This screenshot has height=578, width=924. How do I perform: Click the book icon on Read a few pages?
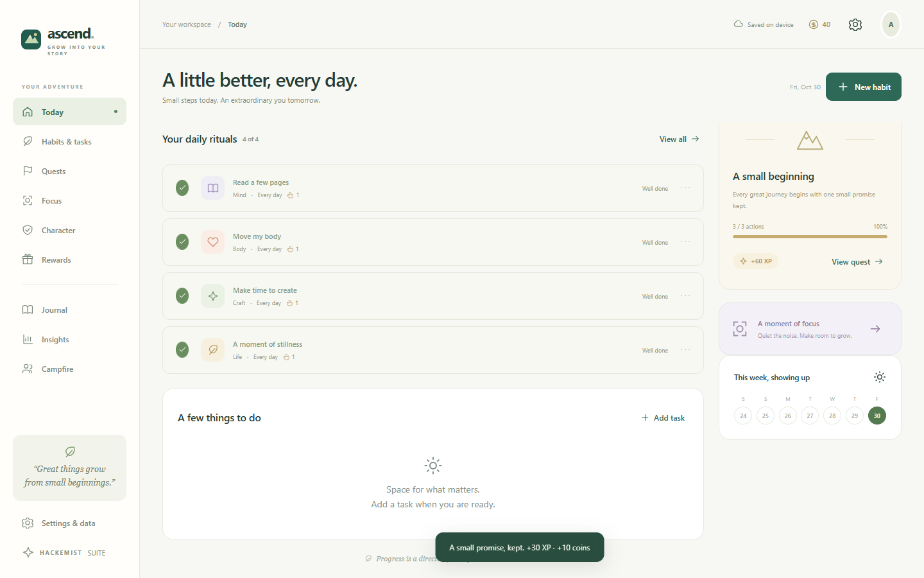click(213, 188)
